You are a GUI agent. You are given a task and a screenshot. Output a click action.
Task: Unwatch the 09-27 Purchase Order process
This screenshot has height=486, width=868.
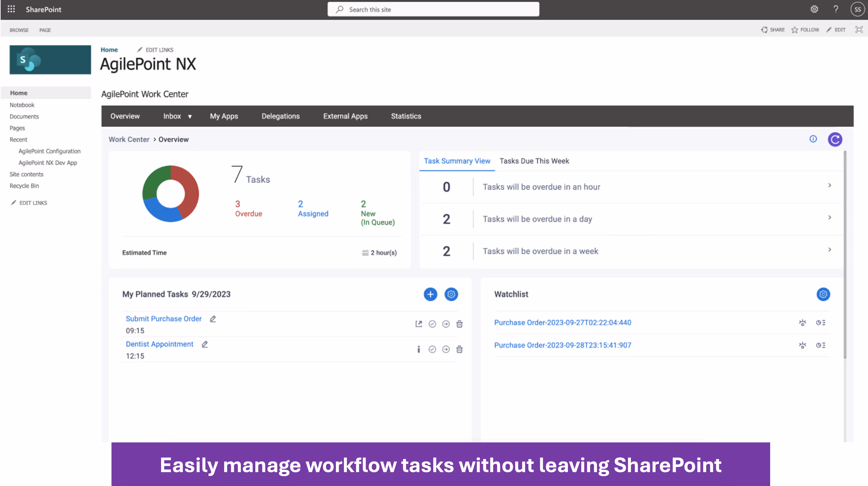[803, 323]
